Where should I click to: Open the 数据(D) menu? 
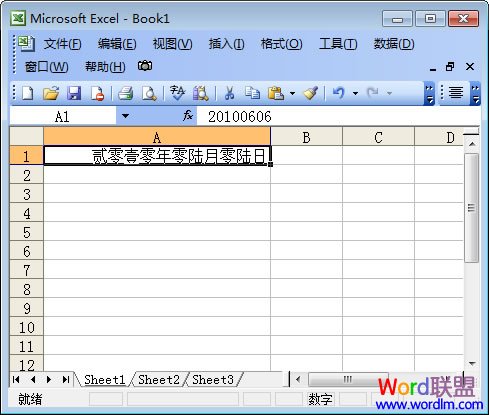coord(394,44)
